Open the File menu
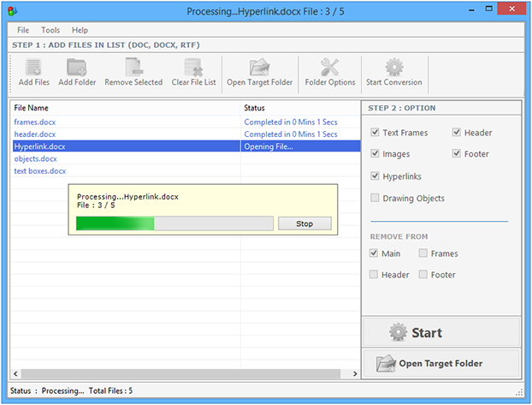The width and height of the screenshot is (532, 405). coord(23,30)
